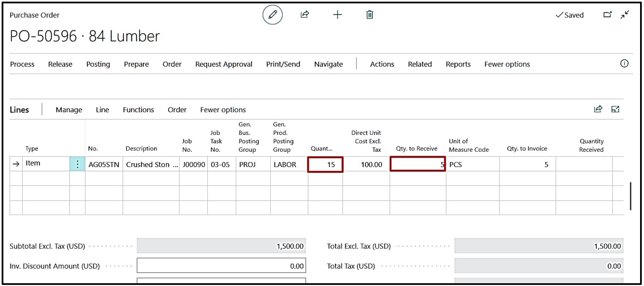Open purchase order in new window icon
The image size is (644, 286).
607,15
